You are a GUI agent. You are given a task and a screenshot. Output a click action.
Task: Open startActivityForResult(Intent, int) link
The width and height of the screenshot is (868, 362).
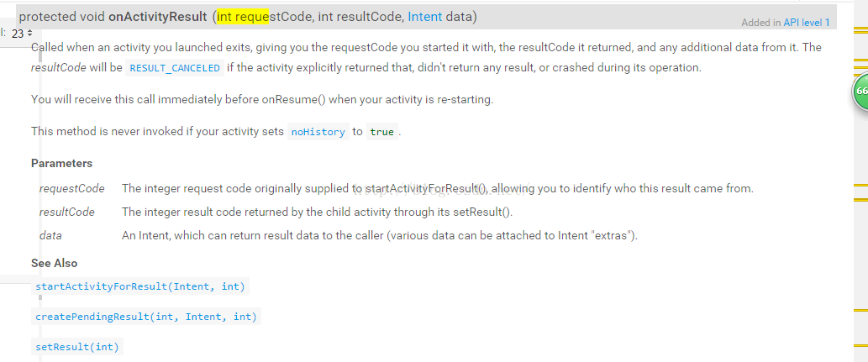140,286
